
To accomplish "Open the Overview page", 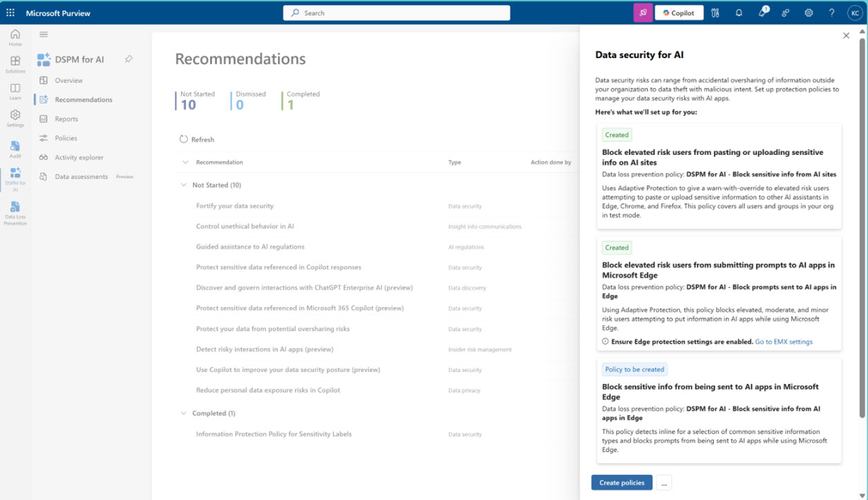I will (x=68, y=80).
